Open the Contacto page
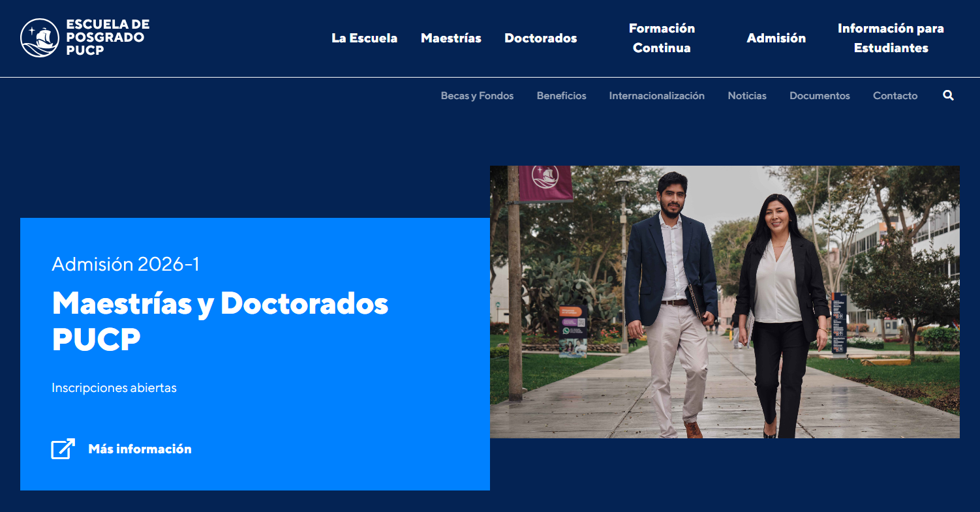 pyautogui.click(x=895, y=96)
